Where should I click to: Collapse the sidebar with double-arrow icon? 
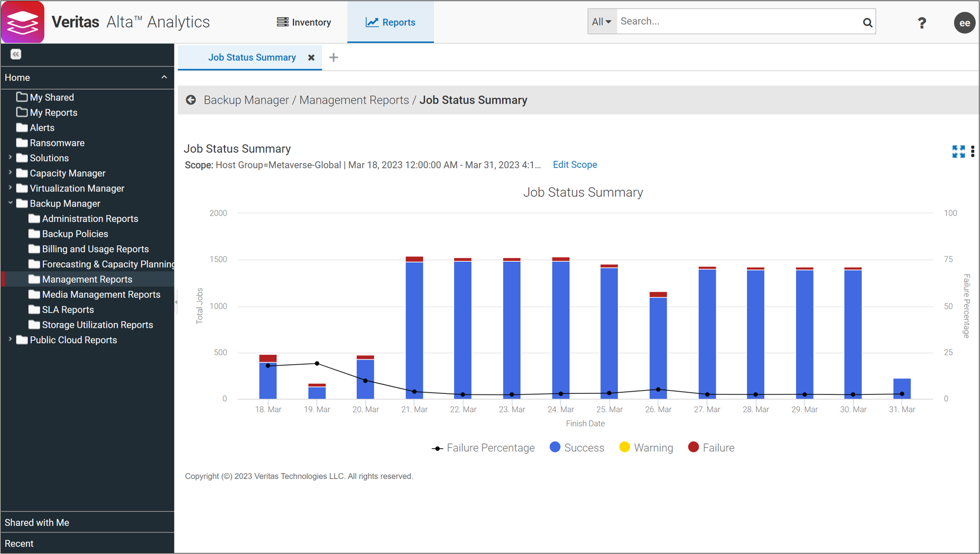click(x=16, y=54)
